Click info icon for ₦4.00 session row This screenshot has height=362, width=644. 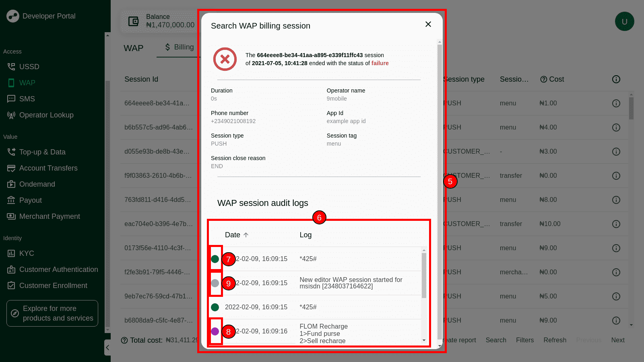pos(616,128)
